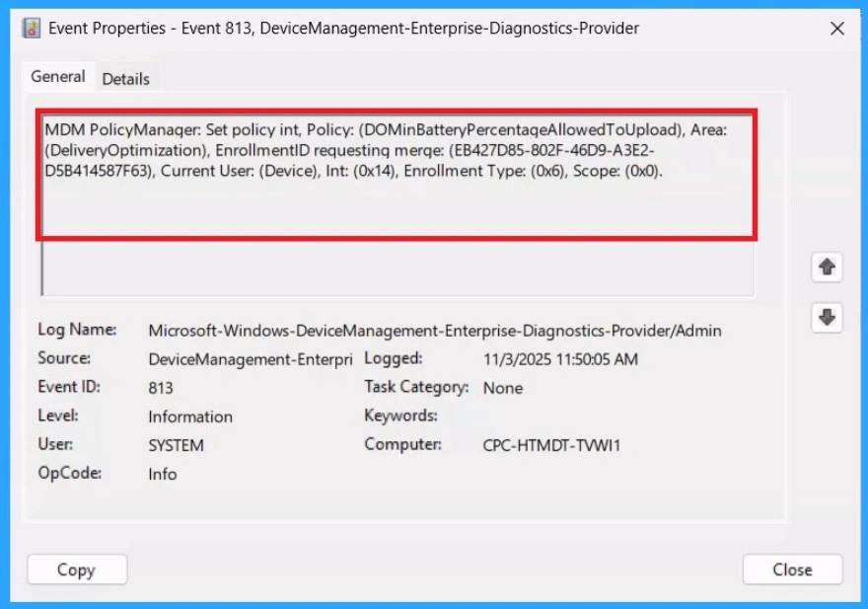868x609 pixels.
Task: Click the up arrow to view previous event
Action: (827, 266)
